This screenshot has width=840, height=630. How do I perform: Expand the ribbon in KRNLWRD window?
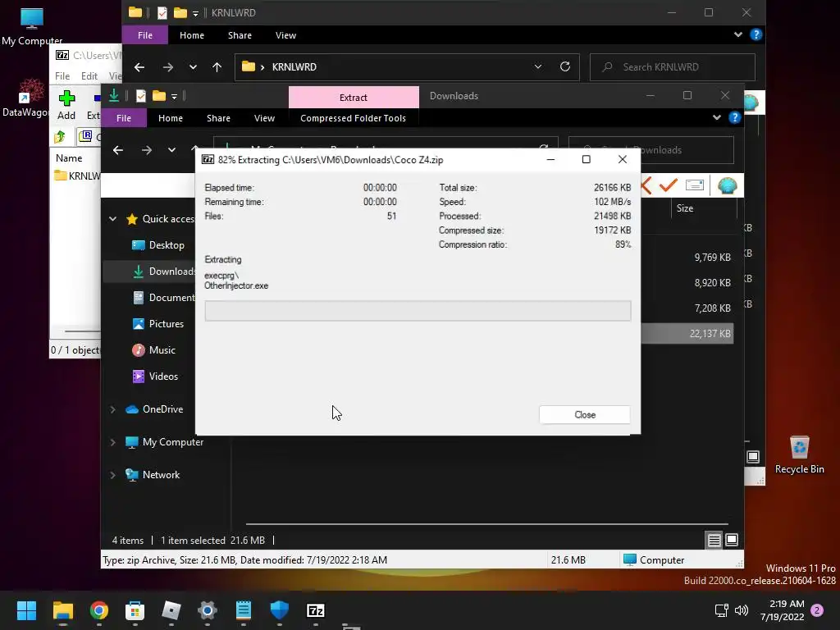coord(737,34)
